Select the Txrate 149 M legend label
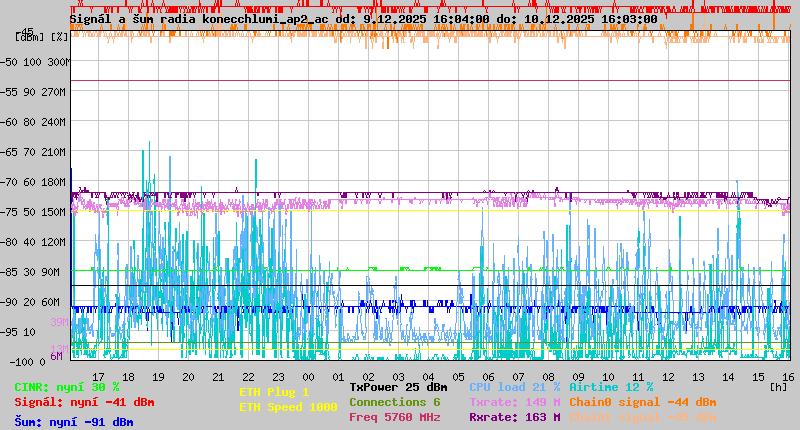This screenshot has width=800, height=430. point(514,402)
